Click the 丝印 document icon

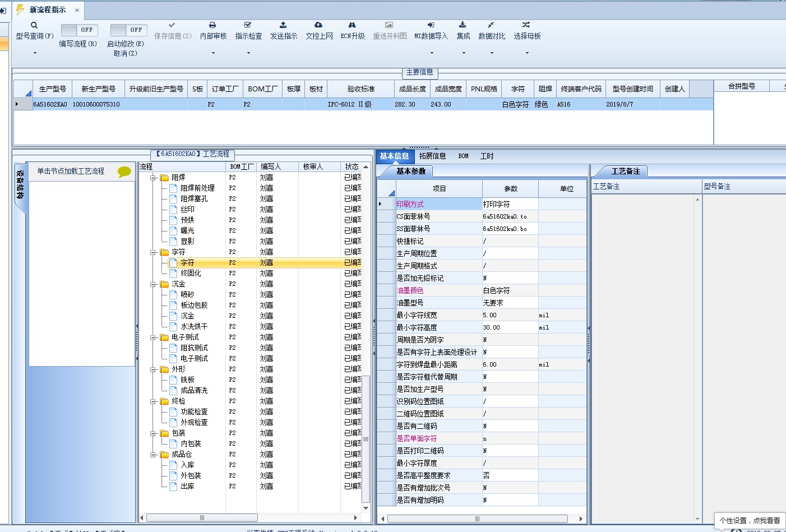(x=174, y=209)
